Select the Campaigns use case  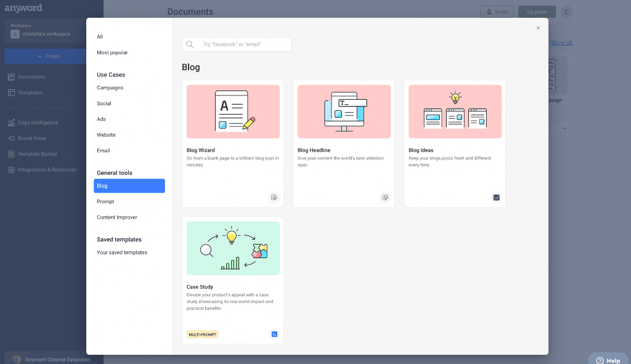point(110,87)
